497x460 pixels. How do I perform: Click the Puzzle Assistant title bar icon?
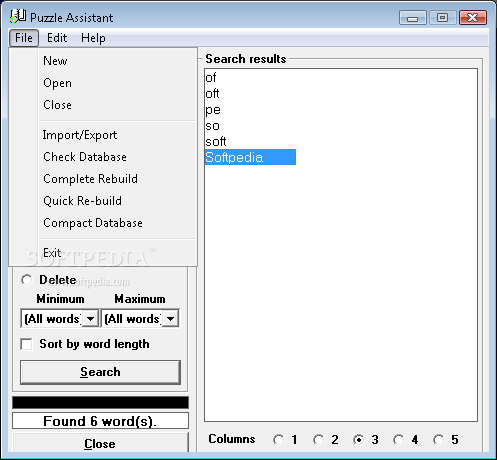tap(17, 16)
